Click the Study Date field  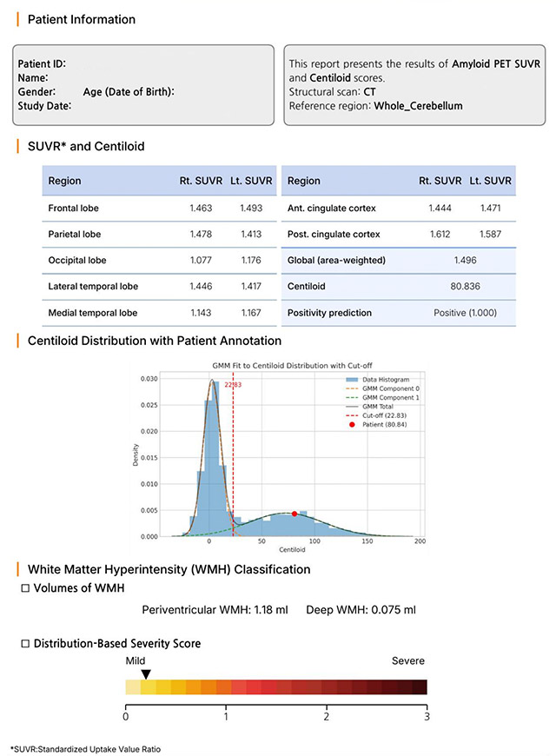coord(44,106)
